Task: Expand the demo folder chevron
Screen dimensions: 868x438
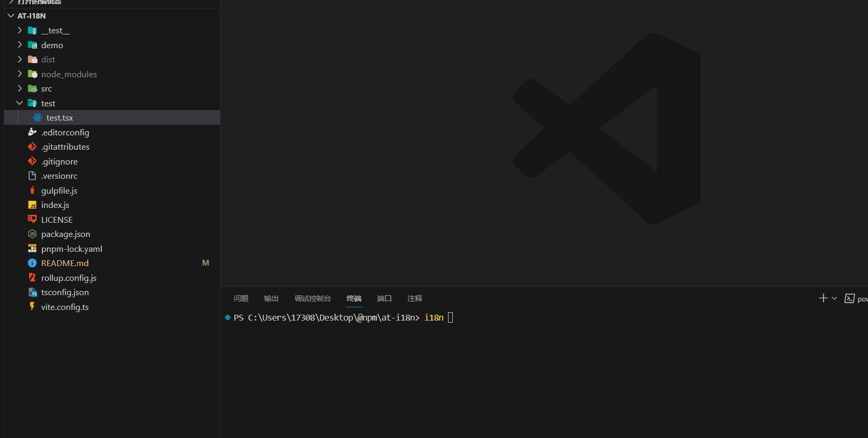Action: (x=20, y=45)
